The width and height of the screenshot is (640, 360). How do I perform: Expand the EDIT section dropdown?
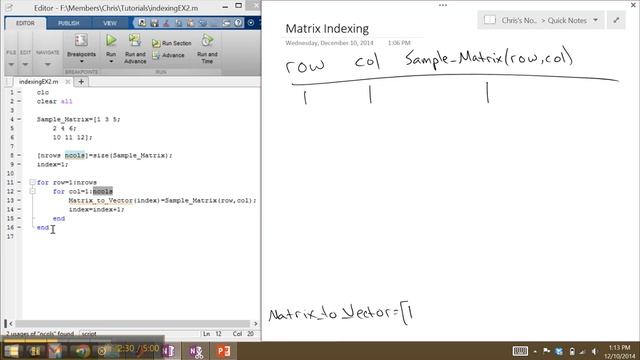(x=25, y=64)
